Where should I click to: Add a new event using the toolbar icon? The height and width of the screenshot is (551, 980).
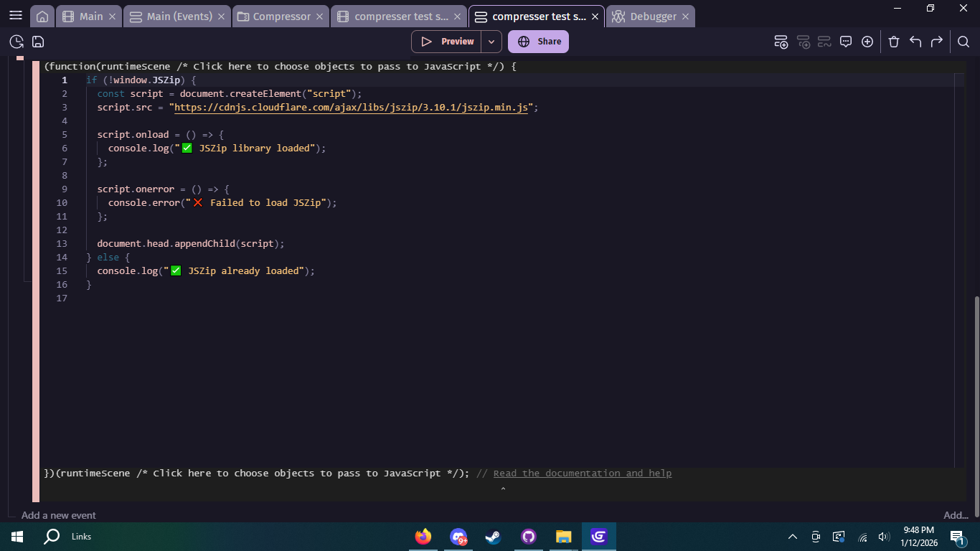coord(781,42)
